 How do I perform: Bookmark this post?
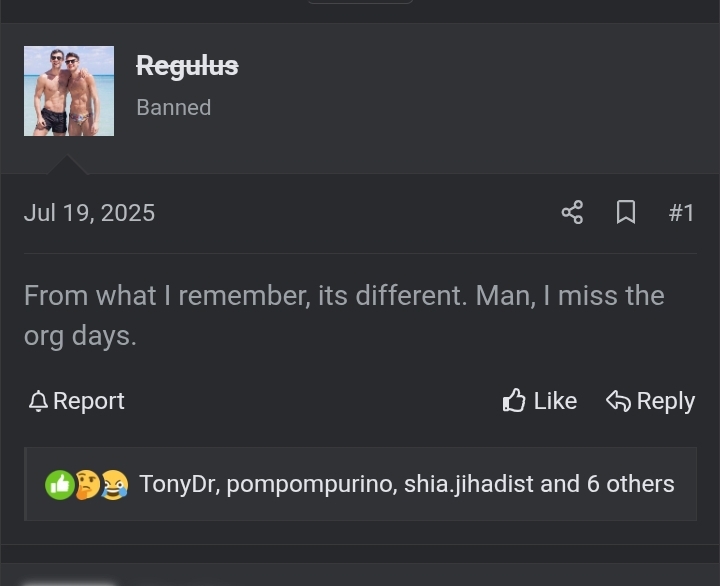[x=626, y=213]
